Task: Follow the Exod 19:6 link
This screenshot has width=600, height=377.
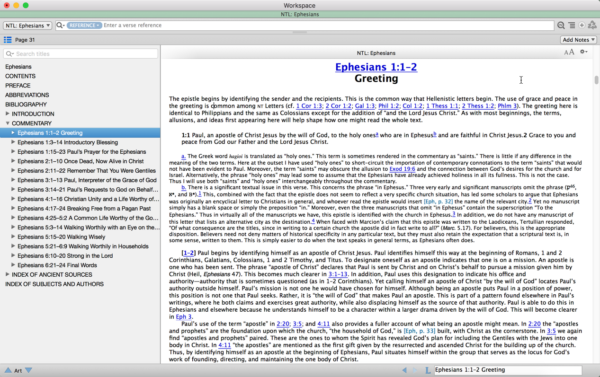Action: (x=402, y=169)
